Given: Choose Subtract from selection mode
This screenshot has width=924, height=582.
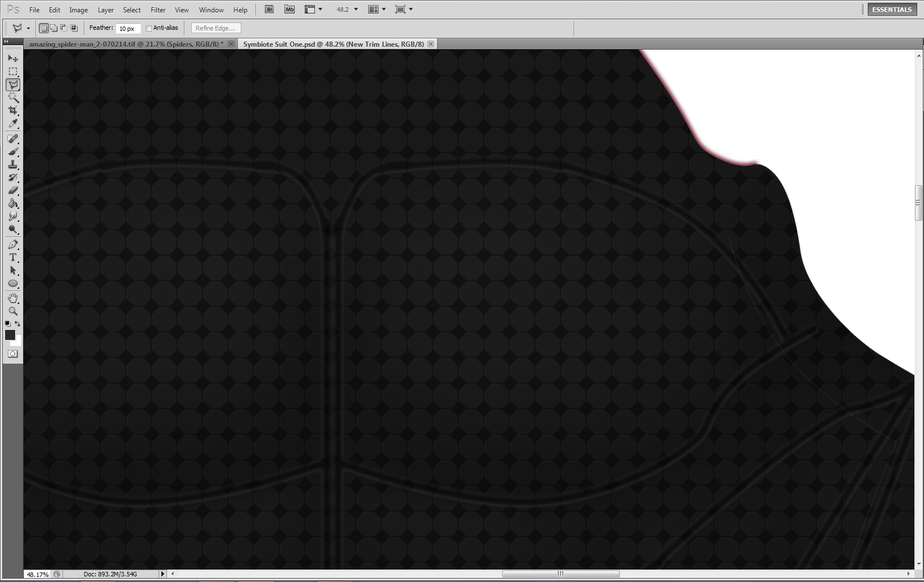Looking at the screenshot, I should coord(64,28).
